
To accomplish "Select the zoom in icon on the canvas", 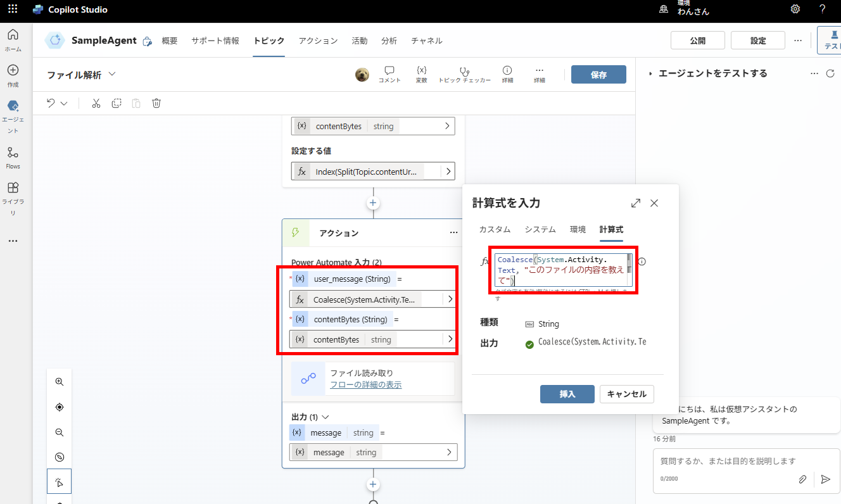I will (x=59, y=382).
